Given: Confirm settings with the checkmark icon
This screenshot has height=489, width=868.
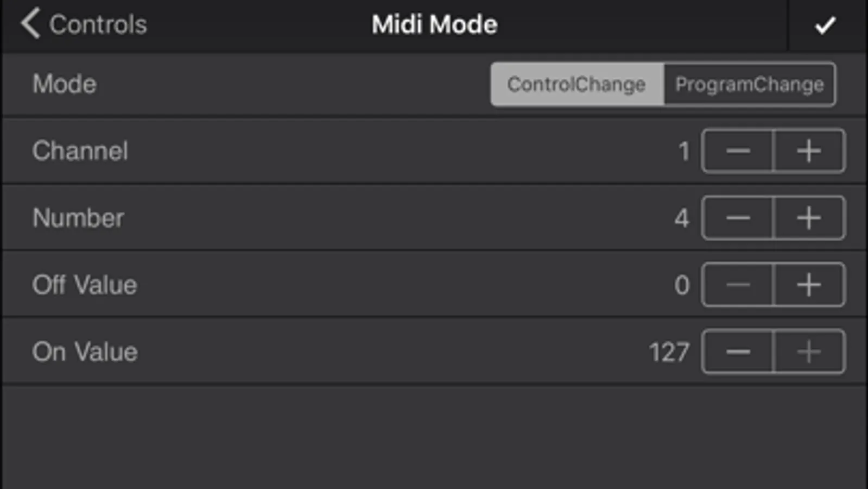Looking at the screenshot, I should [825, 25].
